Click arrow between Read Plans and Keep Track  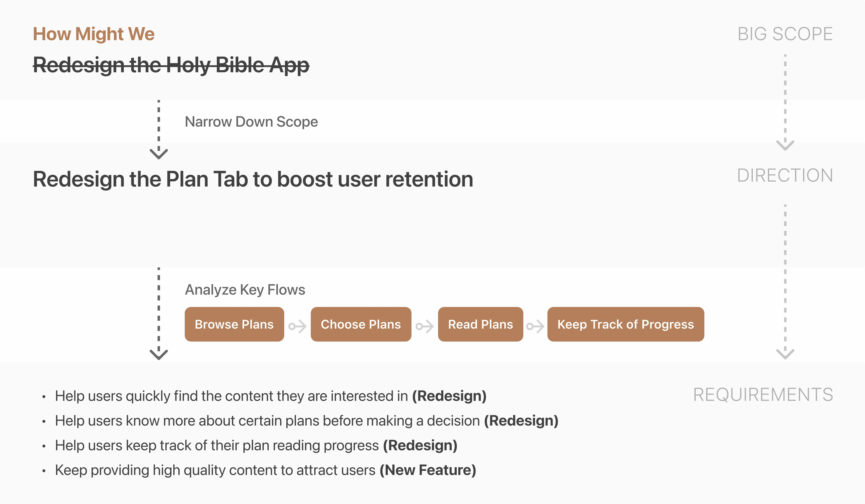click(535, 326)
